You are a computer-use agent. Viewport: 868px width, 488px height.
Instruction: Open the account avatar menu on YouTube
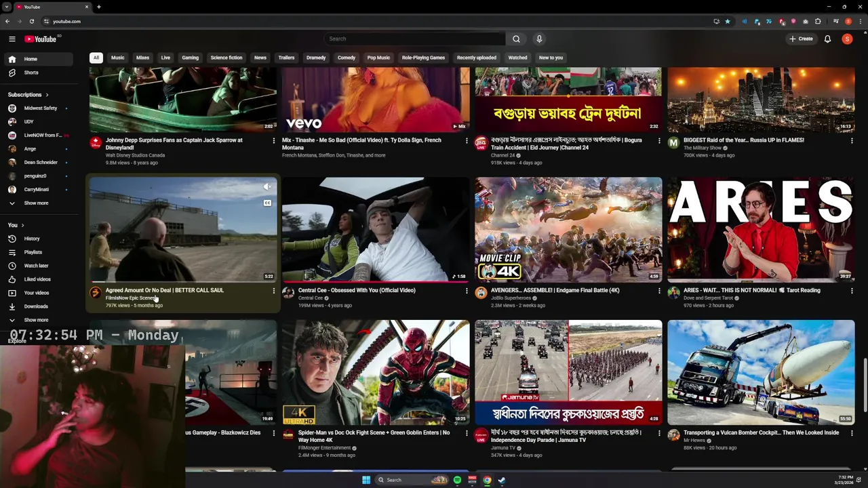click(847, 39)
